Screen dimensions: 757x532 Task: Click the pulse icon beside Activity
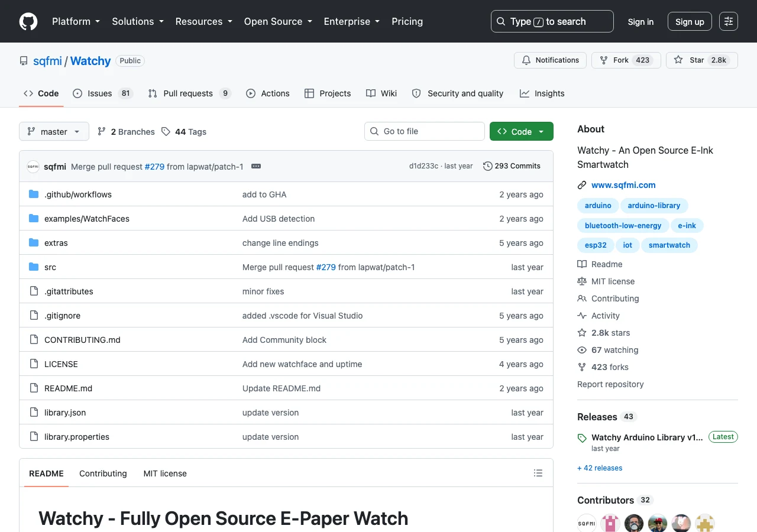coord(582,316)
